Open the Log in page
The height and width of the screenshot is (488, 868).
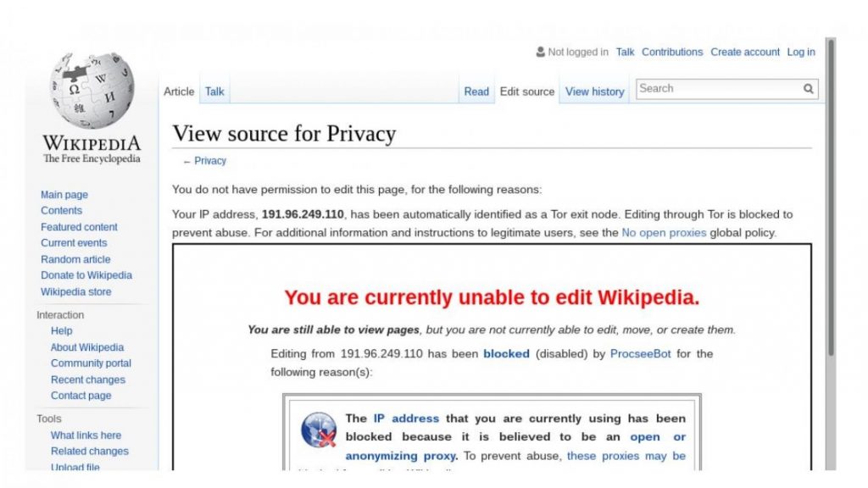pos(800,52)
